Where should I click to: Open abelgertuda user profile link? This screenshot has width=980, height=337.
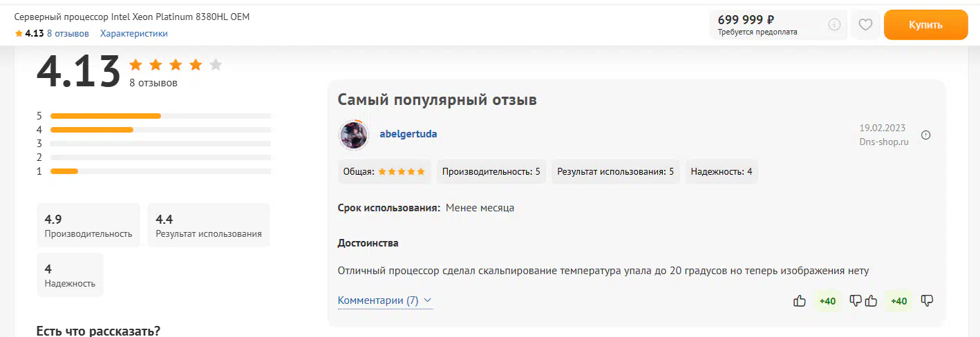coord(408,134)
